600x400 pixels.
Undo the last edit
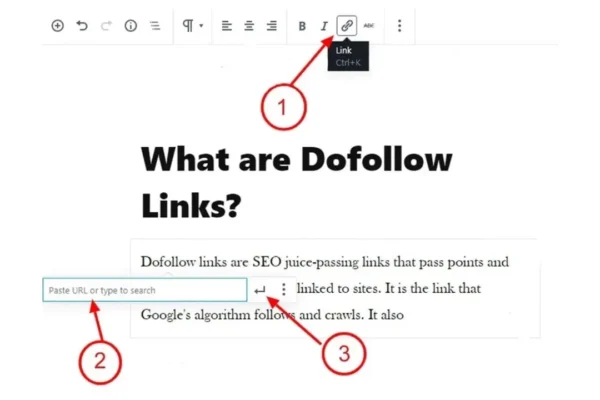point(82,26)
